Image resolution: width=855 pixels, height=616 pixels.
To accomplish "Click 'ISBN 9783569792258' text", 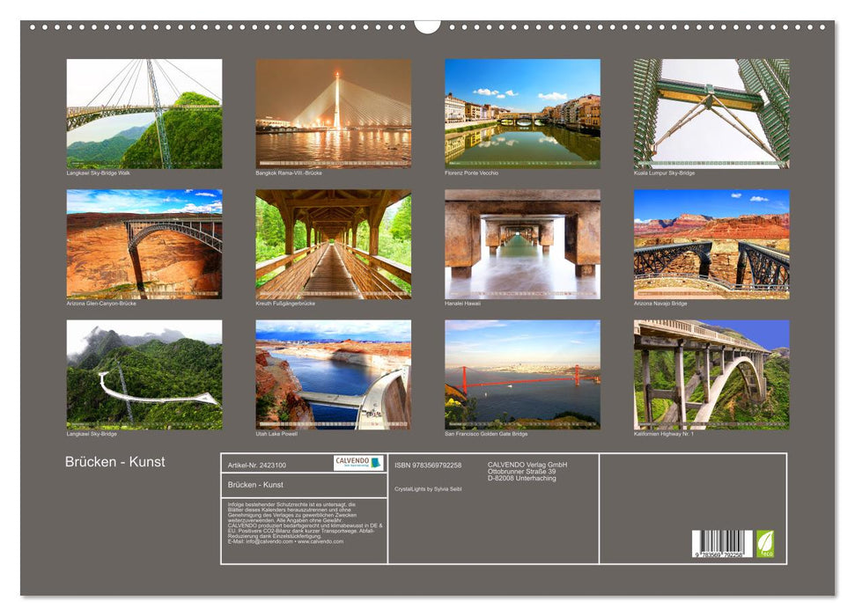I will coord(428,465).
